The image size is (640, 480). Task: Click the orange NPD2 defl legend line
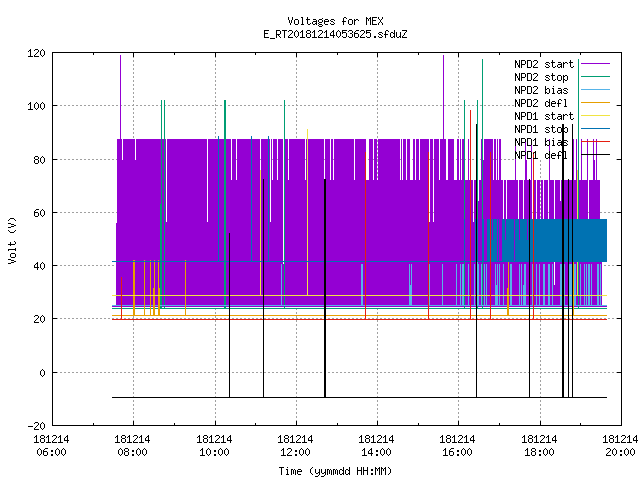click(x=595, y=103)
